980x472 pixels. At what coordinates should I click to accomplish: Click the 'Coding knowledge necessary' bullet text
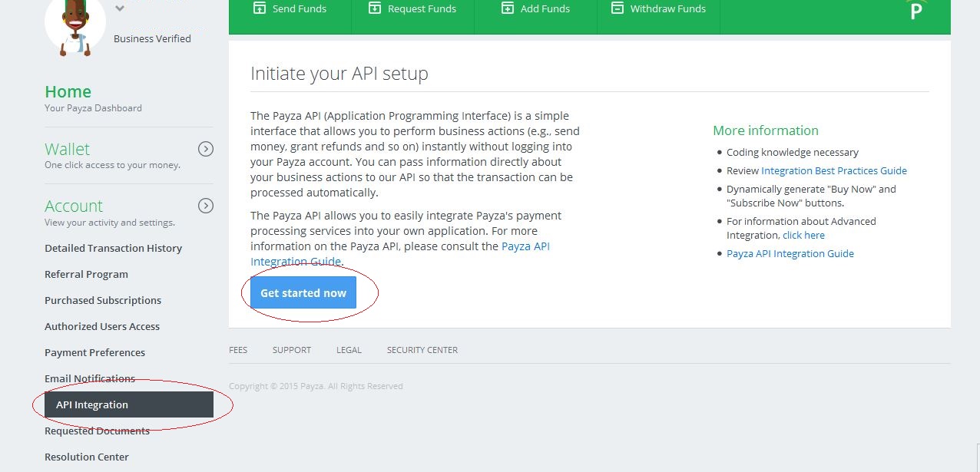(x=793, y=152)
